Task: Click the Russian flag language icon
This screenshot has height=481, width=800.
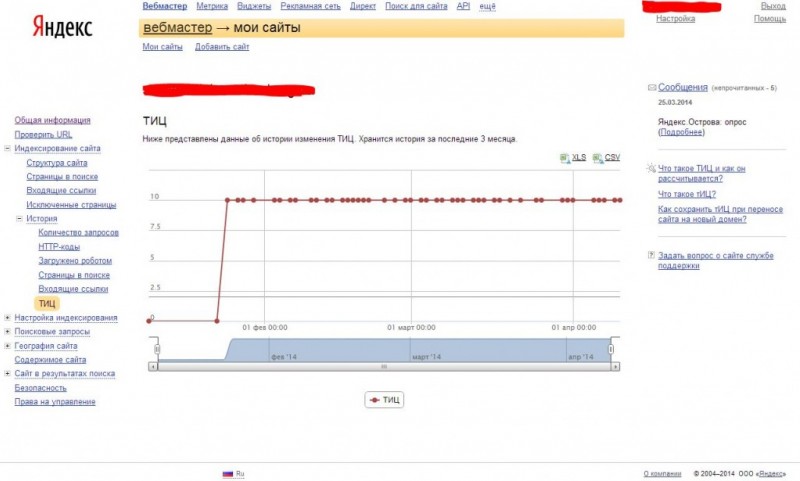Action: tap(228, 474)
